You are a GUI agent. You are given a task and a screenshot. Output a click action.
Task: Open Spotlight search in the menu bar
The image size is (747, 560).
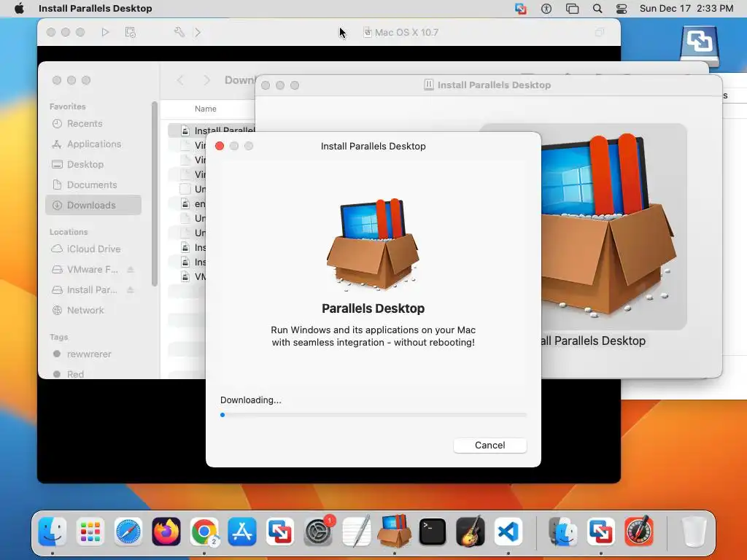[x=597, y=9]
